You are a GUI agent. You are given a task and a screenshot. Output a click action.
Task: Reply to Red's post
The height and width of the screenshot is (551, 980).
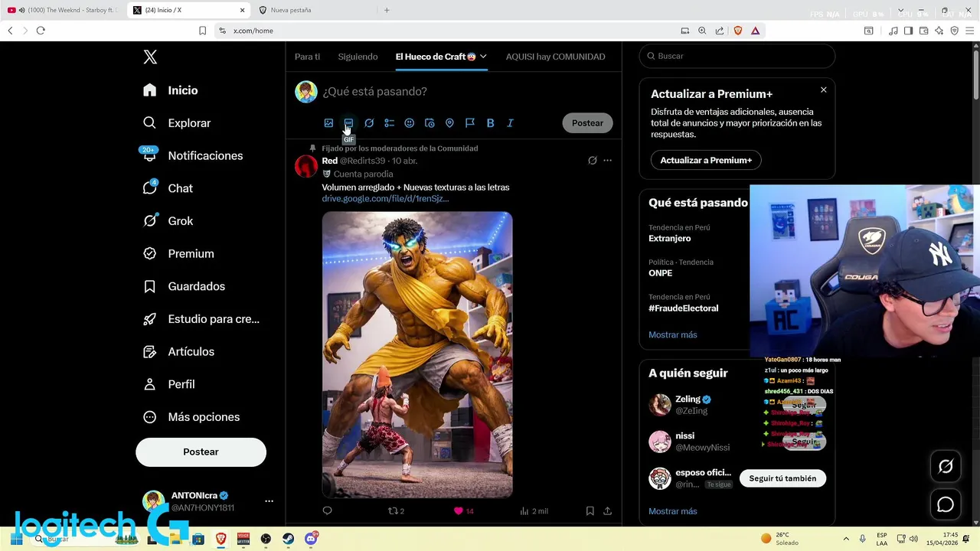point(327,510)
